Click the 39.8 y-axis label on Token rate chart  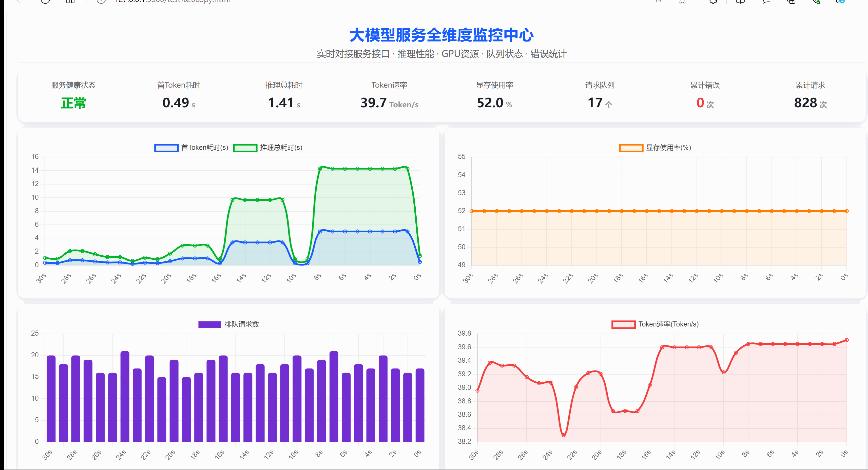(464, 333)
